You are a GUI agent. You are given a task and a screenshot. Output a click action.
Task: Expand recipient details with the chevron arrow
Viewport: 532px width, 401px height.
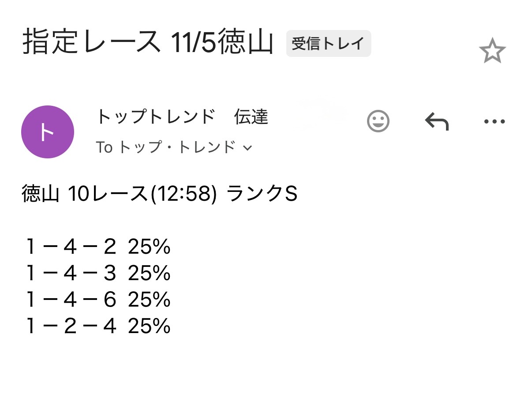pos(247,148)
